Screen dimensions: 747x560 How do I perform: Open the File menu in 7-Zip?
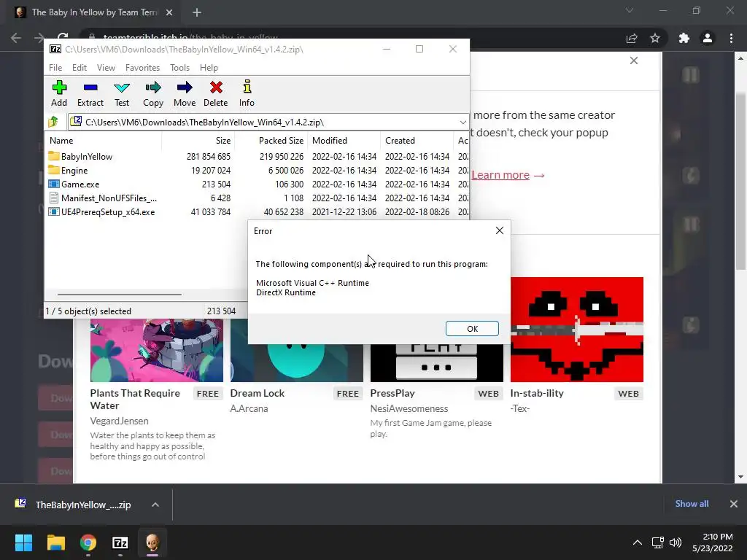[55, 68]
